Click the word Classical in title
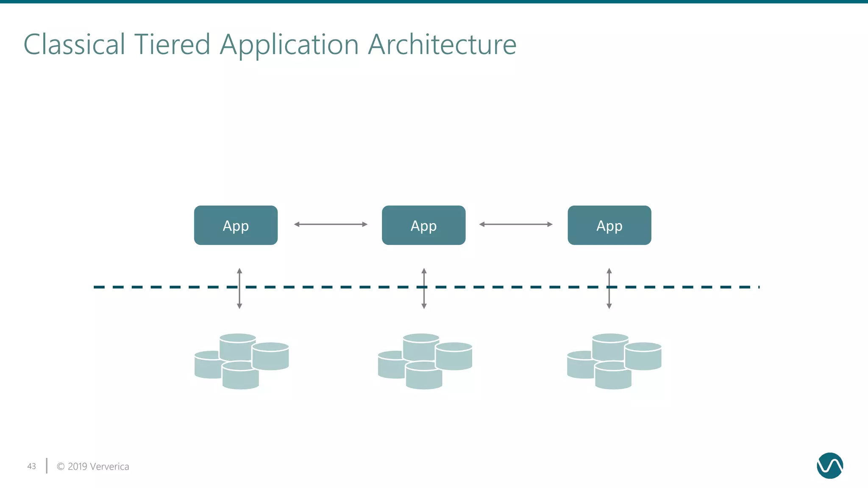The width and height of the screenshot is (868, 488). (x=74, y=44)
